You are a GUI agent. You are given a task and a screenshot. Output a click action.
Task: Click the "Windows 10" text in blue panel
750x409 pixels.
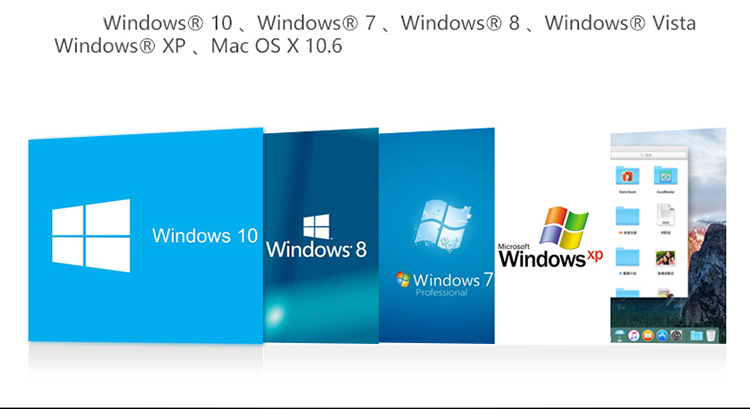point(205,236)
